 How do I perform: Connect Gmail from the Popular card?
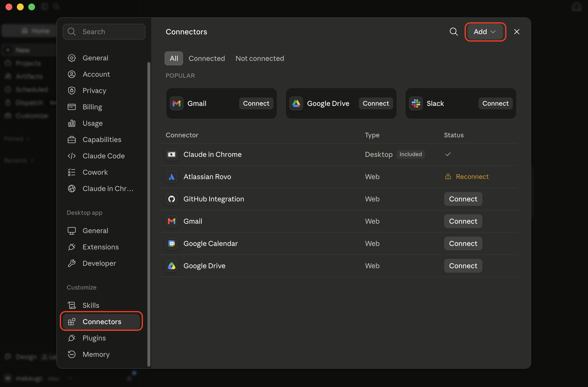click(256, 103)
